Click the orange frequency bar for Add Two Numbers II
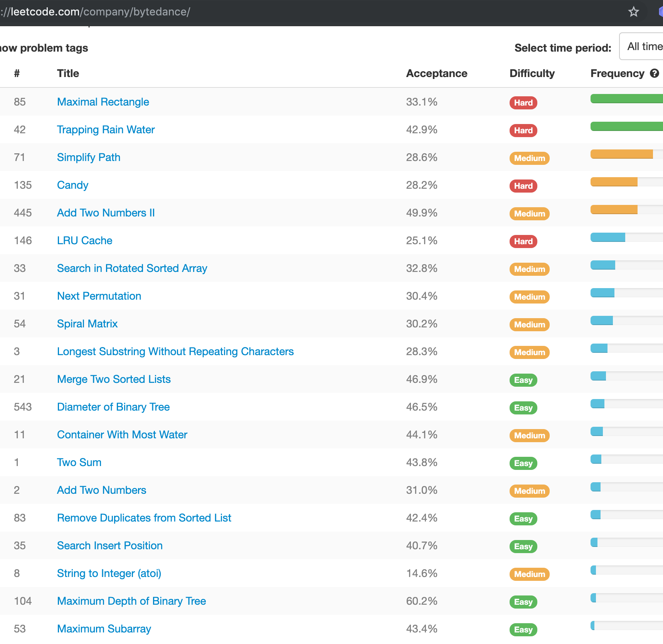The height and width of the screenshot is (644, 663). point(614,210)
